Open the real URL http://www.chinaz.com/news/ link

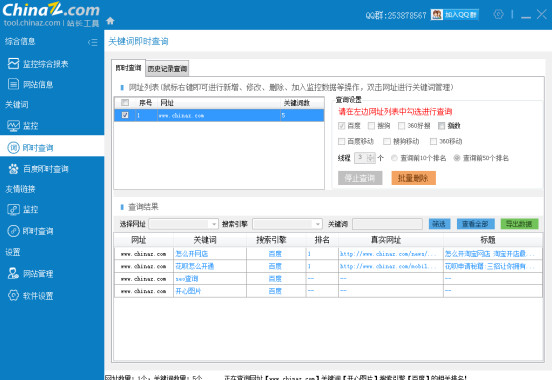click(x=388, y=254)
